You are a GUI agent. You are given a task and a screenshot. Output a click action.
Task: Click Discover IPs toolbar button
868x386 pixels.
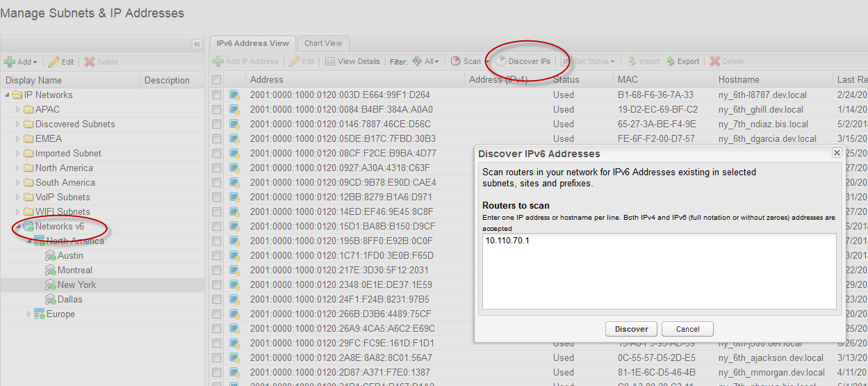(523, 61)
